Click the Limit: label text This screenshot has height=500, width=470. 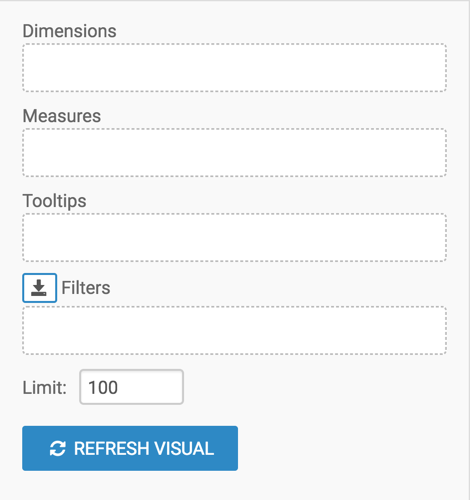tap(45, 388)
